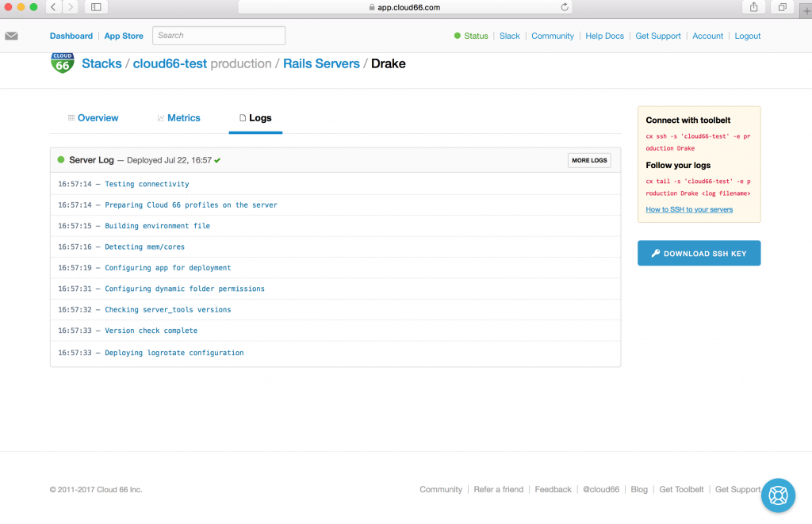Click Get Toolbelt in the footer
Image resolution: width=812 pixels, height=524 pixels.
(681, 489)
